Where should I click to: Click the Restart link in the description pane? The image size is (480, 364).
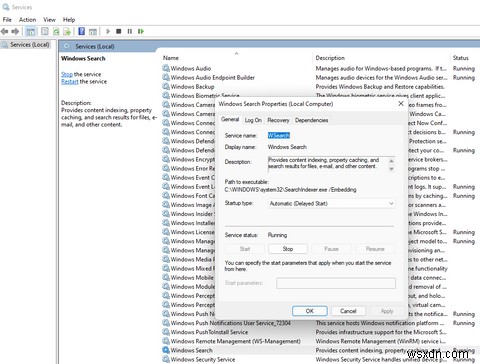coord(70,82)
